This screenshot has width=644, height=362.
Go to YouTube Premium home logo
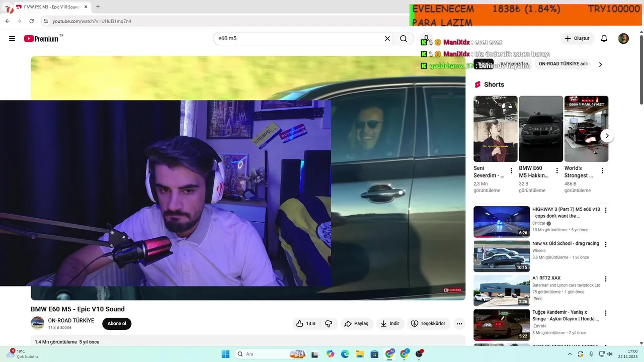point(41,39)
